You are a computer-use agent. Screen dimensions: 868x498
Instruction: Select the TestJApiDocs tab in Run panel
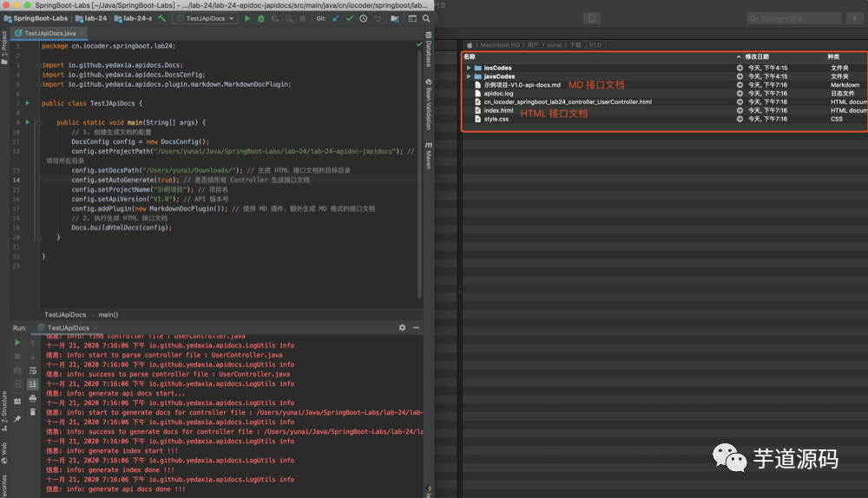68,328
